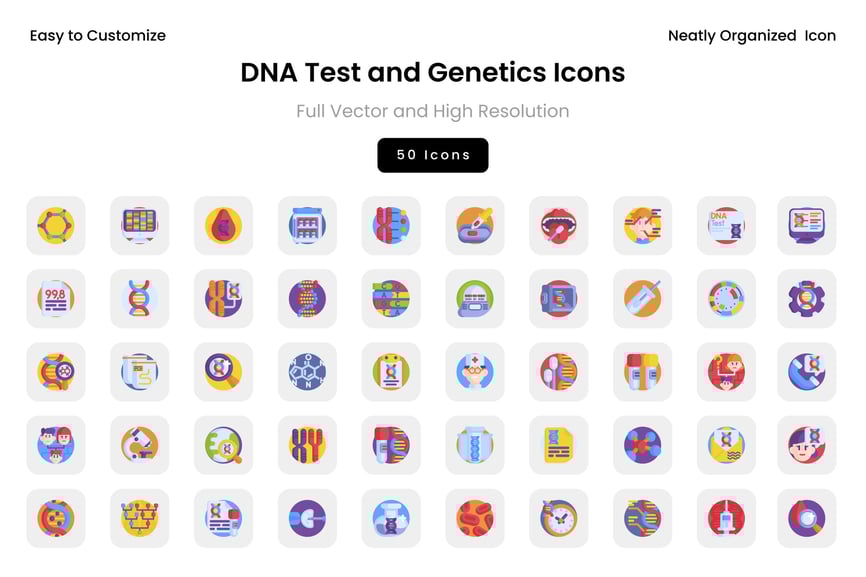
Task: Click the DNA Test and Genetics Icons title
Action: pos(432,72)
